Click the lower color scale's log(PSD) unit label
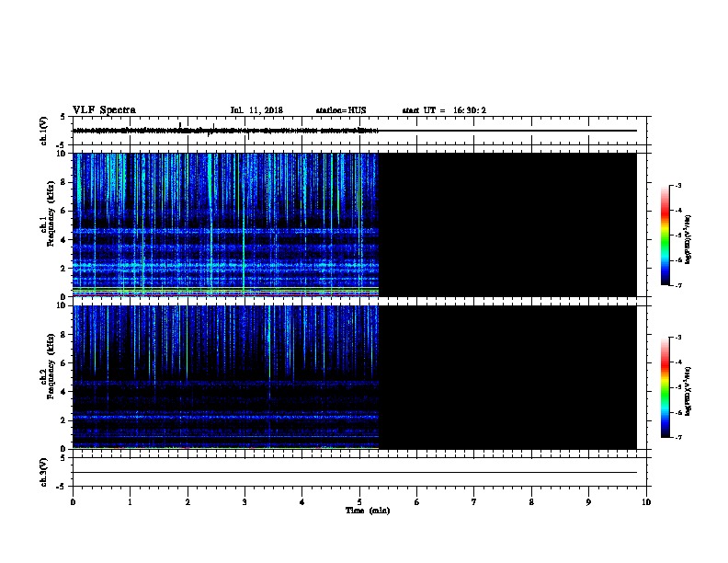The image size is (728, 563). (x=688, y=391)
